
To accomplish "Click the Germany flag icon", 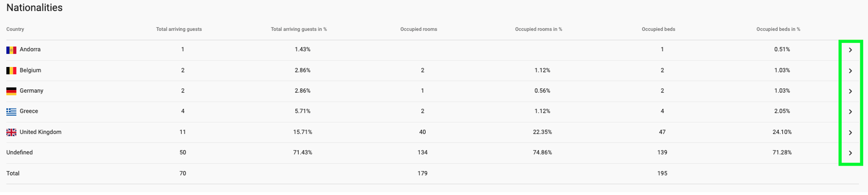I will [x=11, y=91].
